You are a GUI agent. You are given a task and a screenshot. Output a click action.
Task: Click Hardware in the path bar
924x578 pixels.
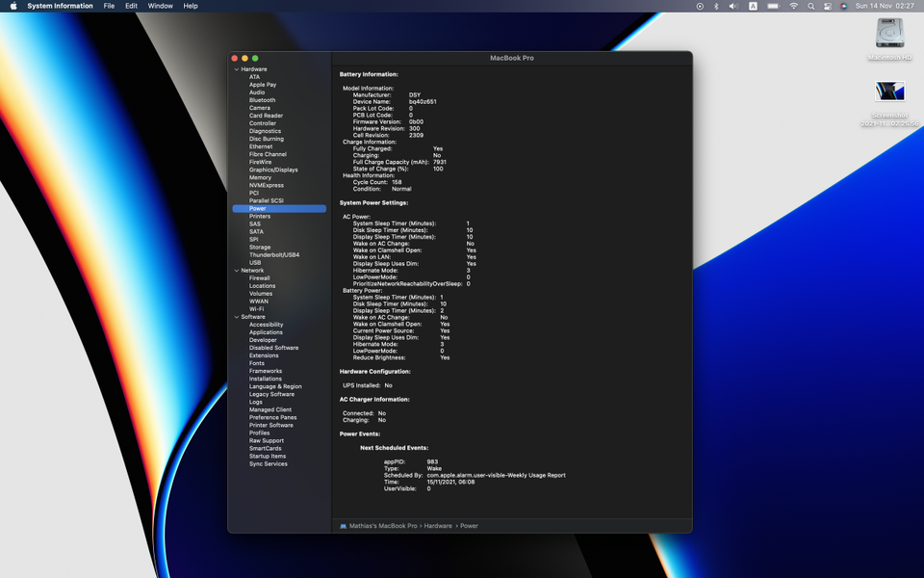(x=438, y=526)
